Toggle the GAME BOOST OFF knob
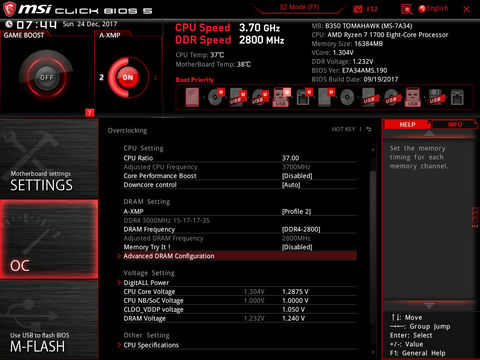This screenshot has height=360, width=480. pyautogui.click(x=46, y=77)
